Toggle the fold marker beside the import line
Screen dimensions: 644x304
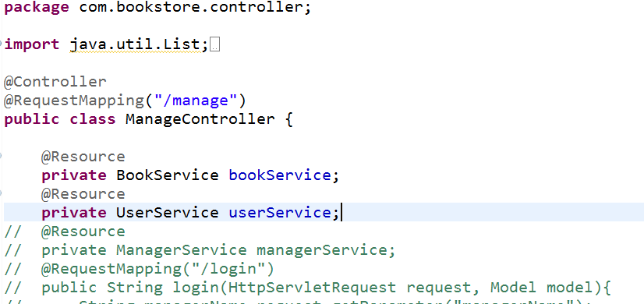click(2, 43)
